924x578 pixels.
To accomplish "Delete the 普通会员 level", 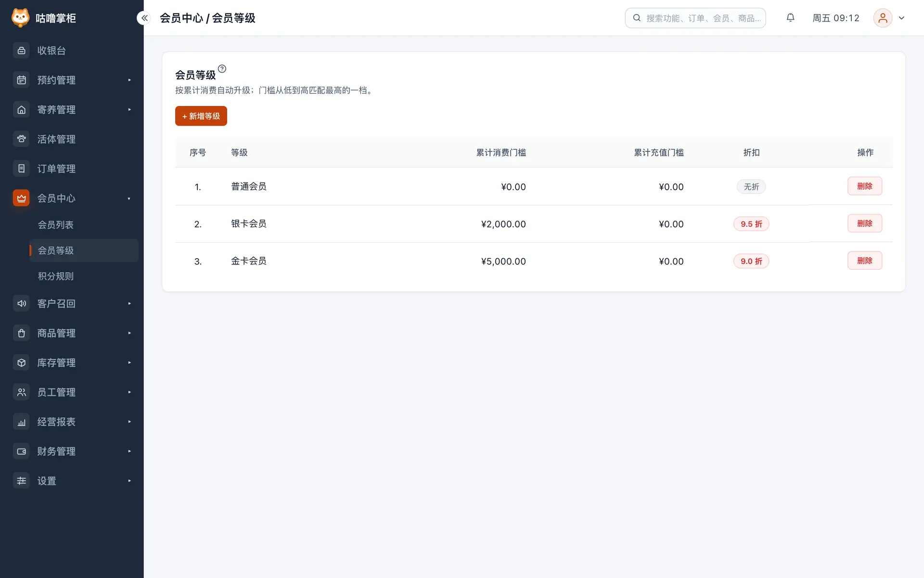I will (x=864, y=186).
